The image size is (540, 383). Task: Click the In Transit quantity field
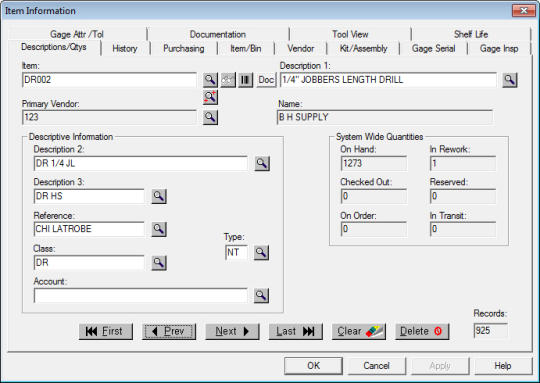[463, 229]
